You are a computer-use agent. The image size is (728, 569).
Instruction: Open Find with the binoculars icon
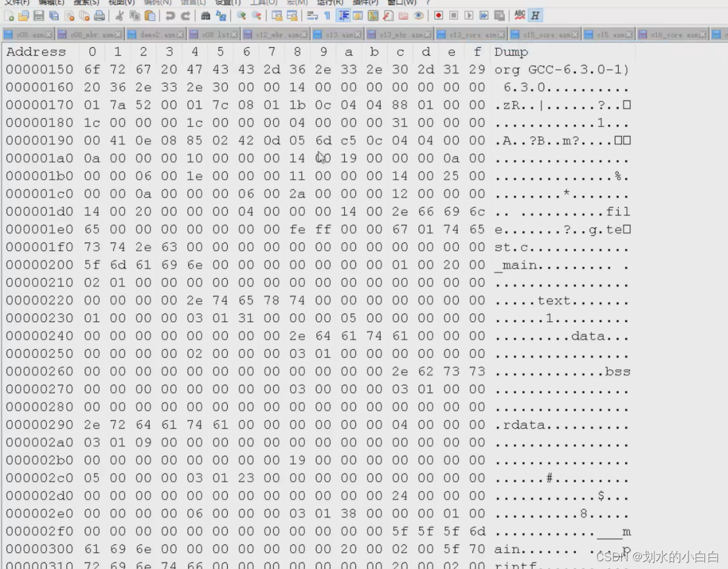coord(206,16)
